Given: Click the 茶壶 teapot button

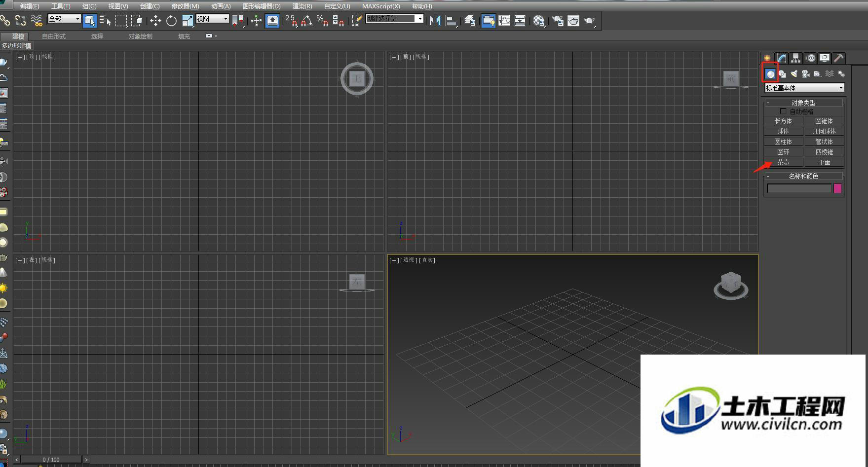Looking at the screenshot, I should click(x=783, y=162).
